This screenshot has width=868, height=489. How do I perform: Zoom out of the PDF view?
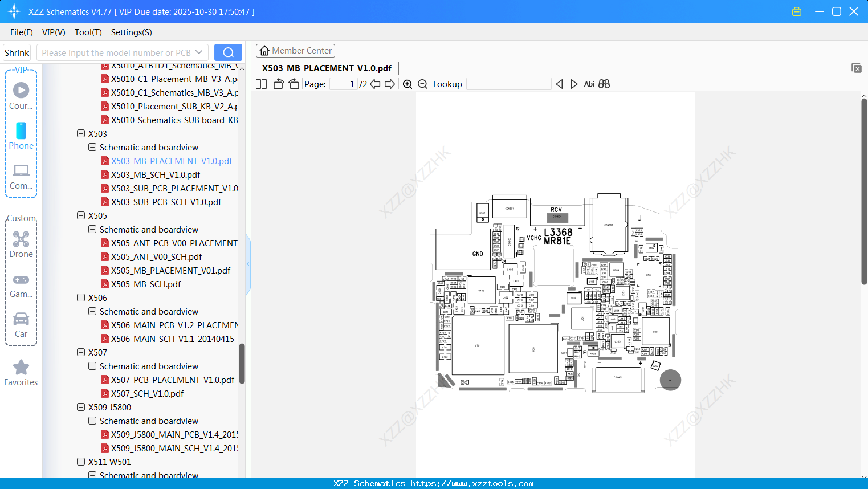pyautogui.click(x=422, y=84)
